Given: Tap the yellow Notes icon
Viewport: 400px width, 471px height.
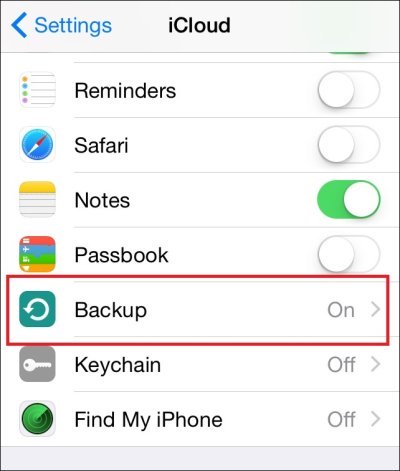Looking at the screenshot, I should [37, 199].
